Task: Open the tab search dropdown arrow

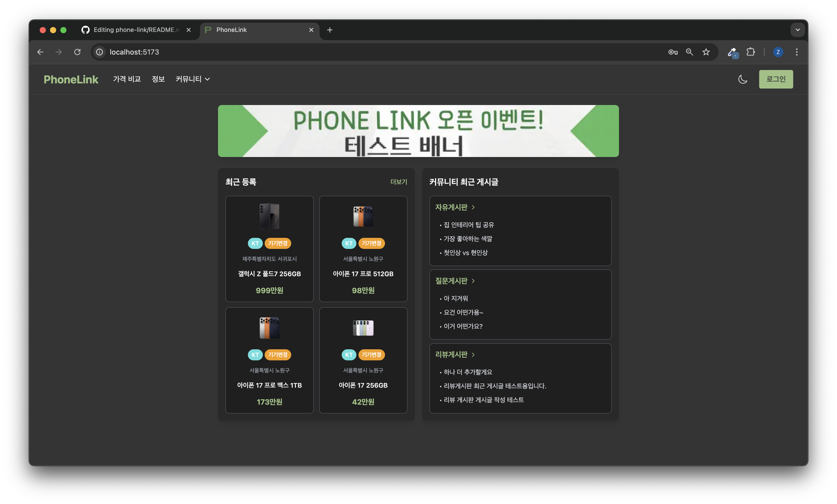Action: tap(798, 30)
